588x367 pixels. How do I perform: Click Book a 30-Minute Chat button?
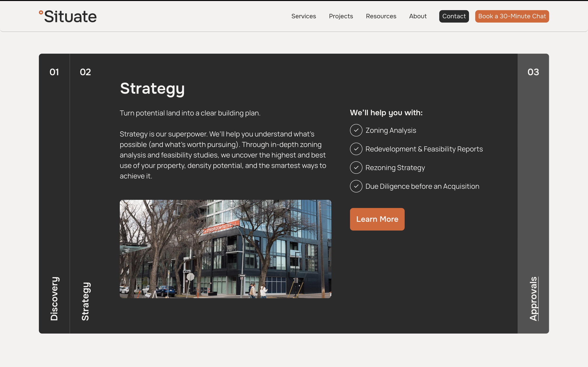512,16
